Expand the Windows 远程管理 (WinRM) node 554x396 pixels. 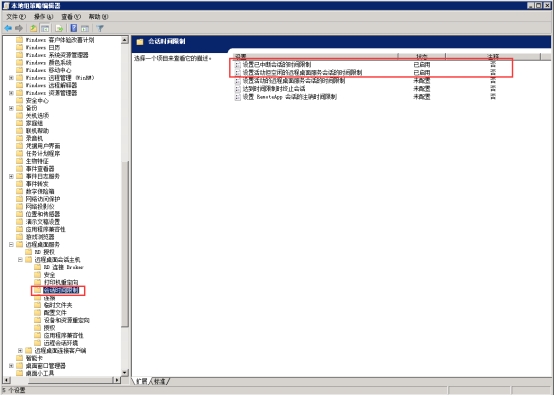click(11, 78)
